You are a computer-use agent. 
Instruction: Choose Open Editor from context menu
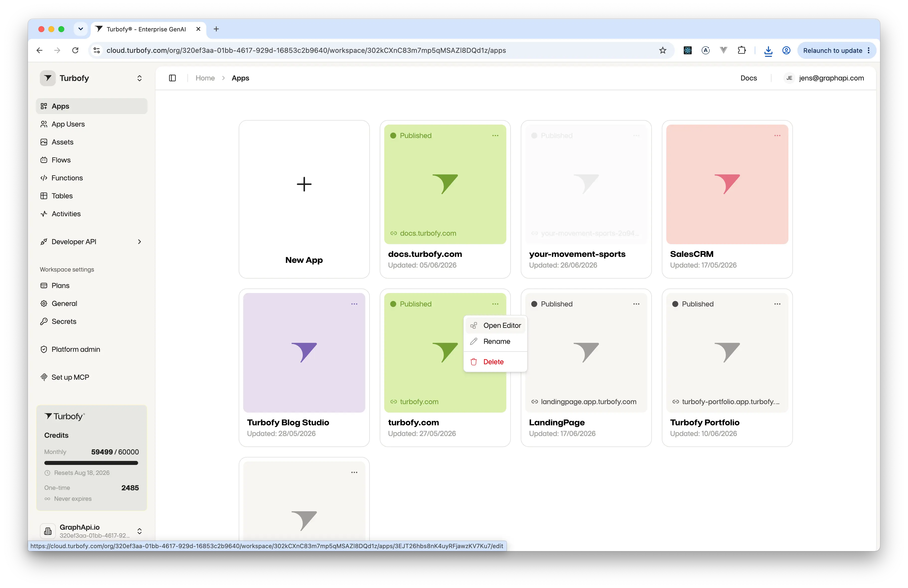click(495, 325)
